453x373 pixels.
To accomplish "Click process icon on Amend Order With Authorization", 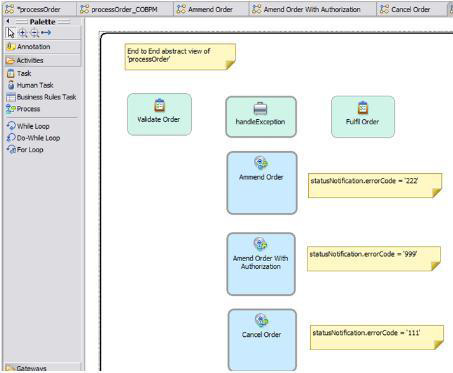I will pos(260,244).
